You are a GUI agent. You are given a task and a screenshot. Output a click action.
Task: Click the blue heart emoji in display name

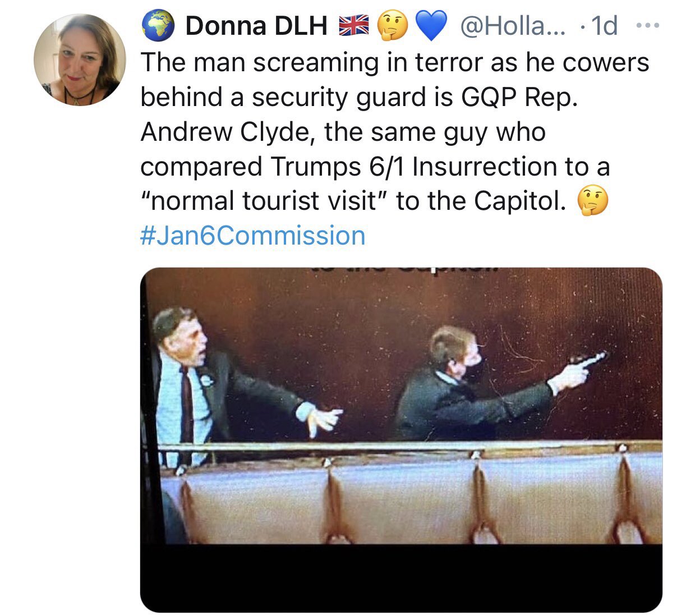click(431, 26)
